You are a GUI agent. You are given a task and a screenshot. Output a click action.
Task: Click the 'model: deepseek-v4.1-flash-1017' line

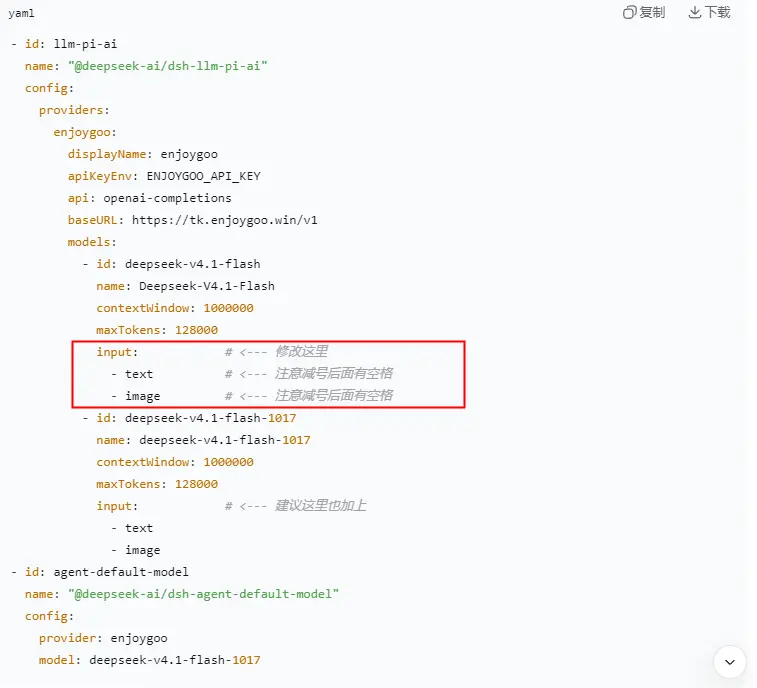point(150,660)
